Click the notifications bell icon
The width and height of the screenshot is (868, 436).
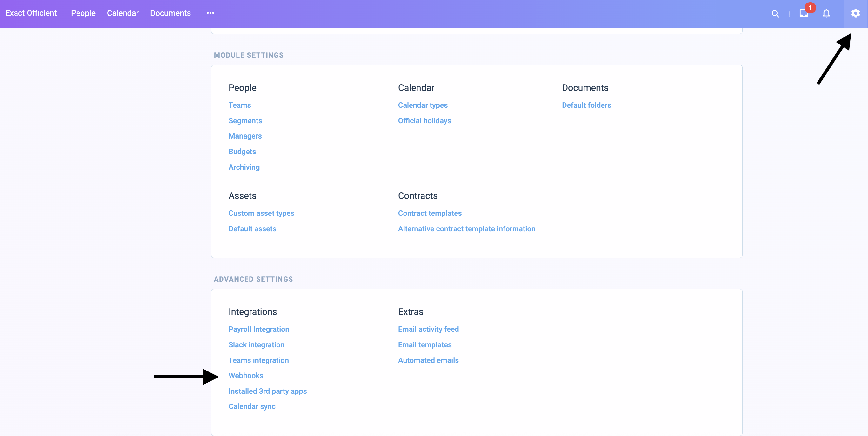[x=826, y=13]
